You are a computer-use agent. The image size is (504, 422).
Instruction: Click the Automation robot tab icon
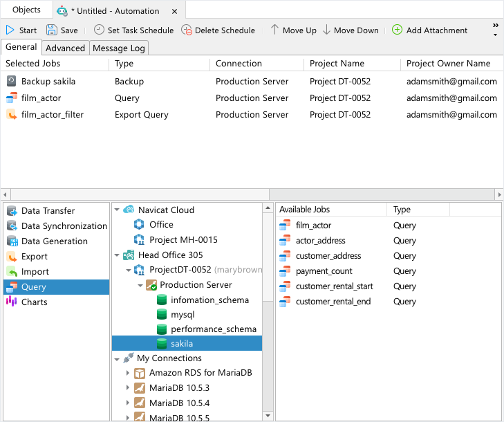62,11
